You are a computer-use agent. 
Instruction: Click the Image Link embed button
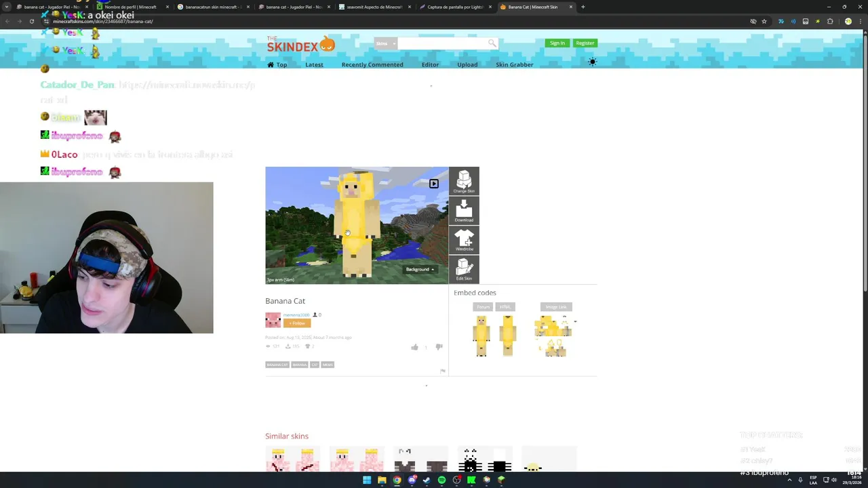coord(556,307)
